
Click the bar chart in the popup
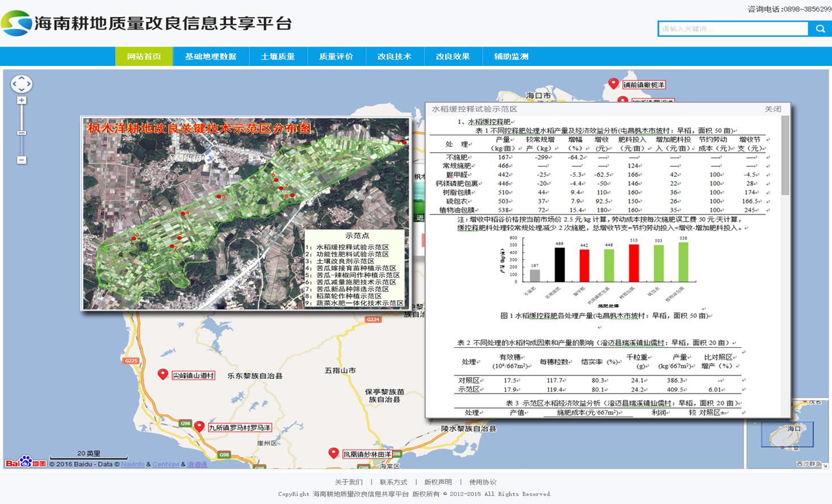click(599, 271)
